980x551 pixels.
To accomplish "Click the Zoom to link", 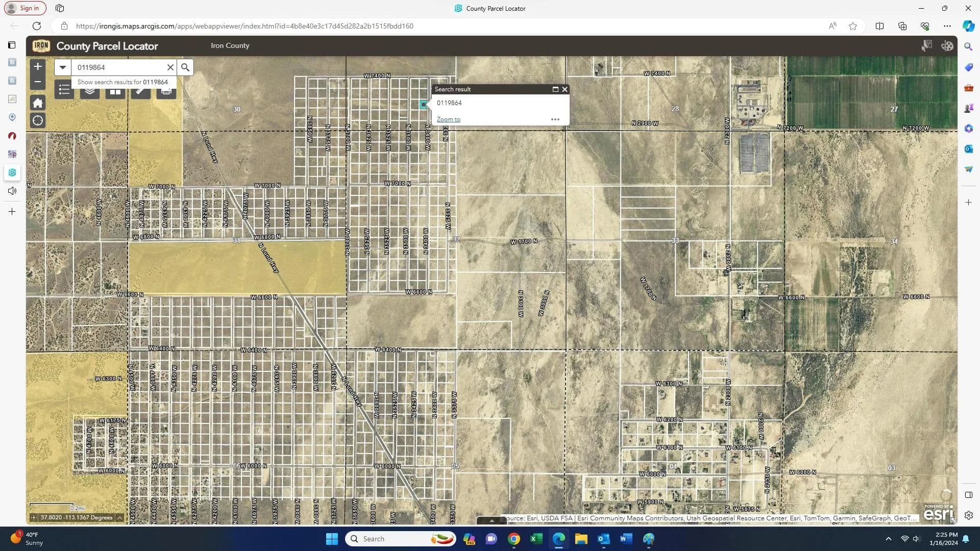I will point(448,119).
